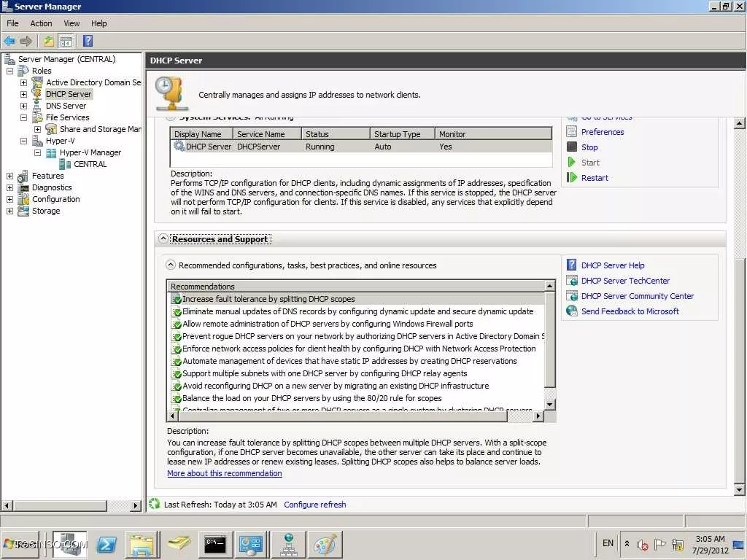Collapse the Resources and Support section chevron

click(163, 238)
